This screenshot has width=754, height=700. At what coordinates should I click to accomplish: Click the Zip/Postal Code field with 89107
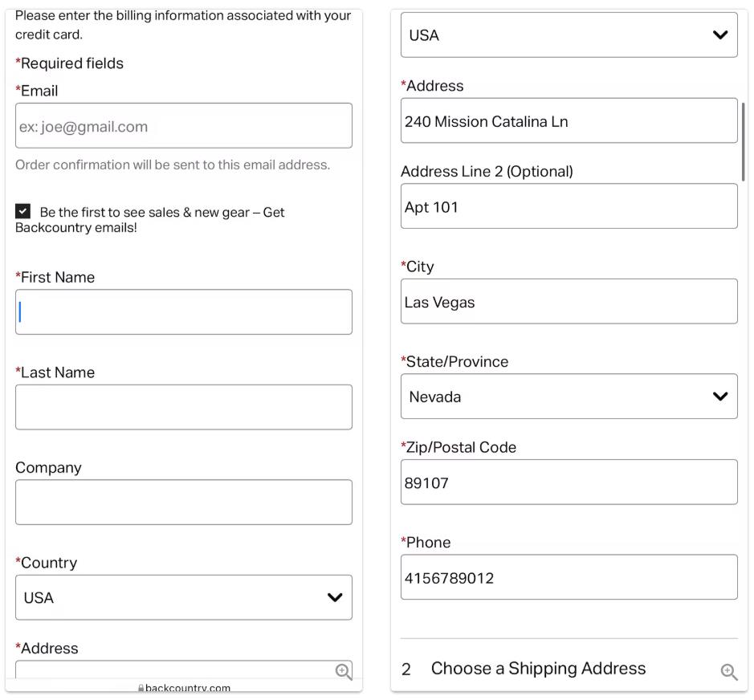tap(569, 482)
